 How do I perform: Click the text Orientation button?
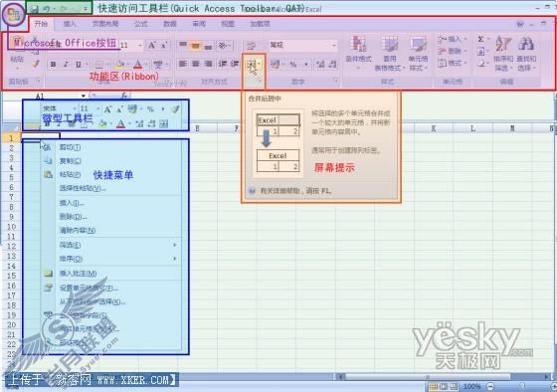coord(223,45)
